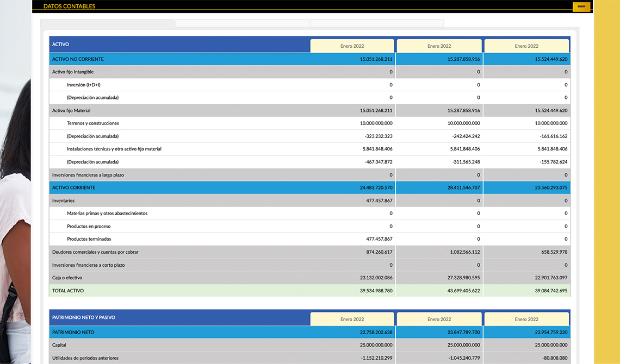Select the ACTIVO CORRIENTE row label
Screen dimensions: 620x364
point(73,187)
